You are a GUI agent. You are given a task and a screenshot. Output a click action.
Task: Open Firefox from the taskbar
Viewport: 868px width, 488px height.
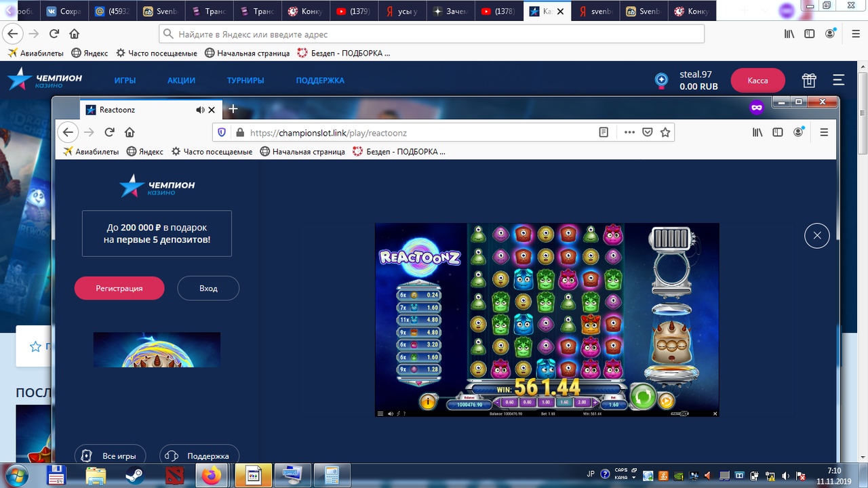(211, 475)
